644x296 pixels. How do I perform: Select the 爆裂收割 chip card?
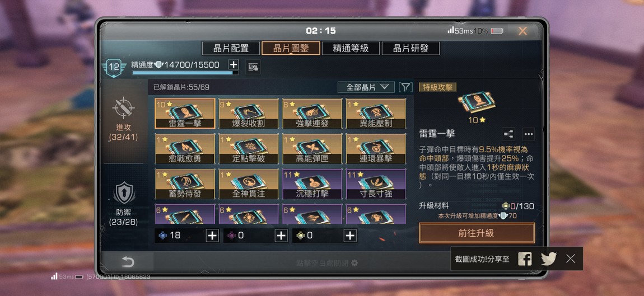pos(249,114)
